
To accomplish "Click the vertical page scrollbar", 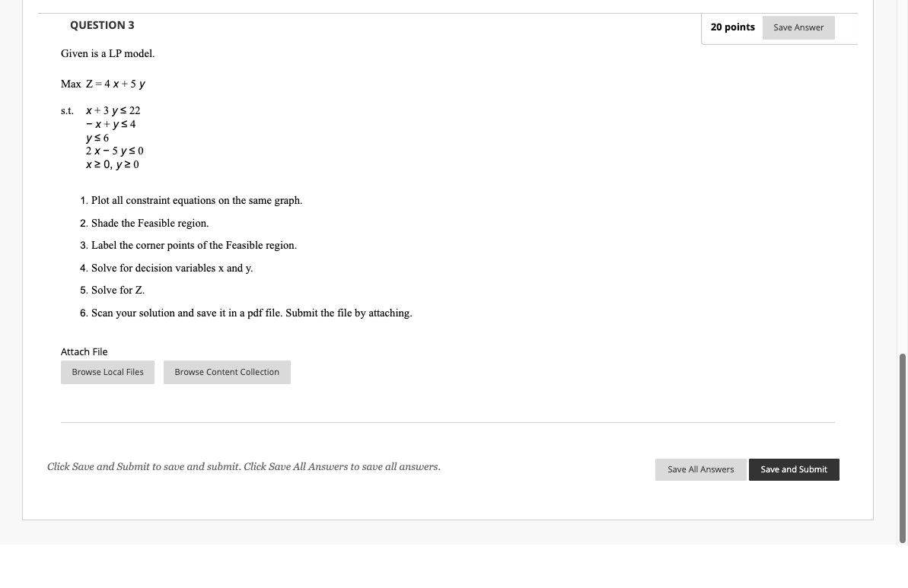I will pos(902,449).
